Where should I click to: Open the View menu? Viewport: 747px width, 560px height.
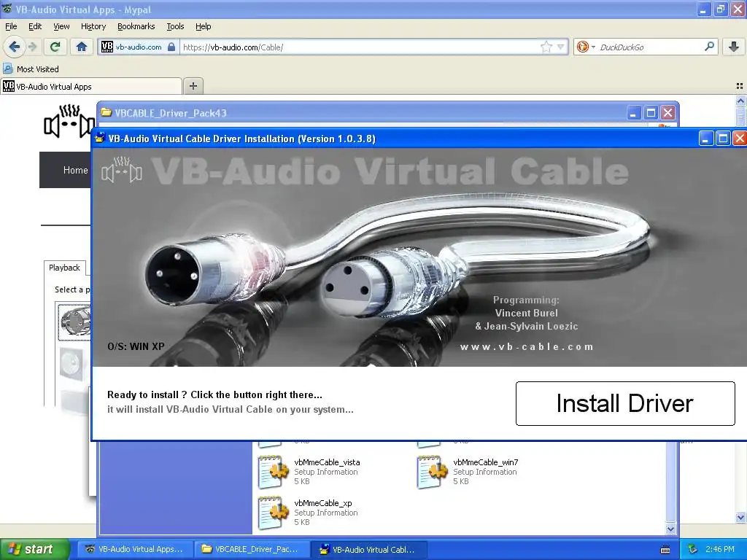tap(61, 26)
